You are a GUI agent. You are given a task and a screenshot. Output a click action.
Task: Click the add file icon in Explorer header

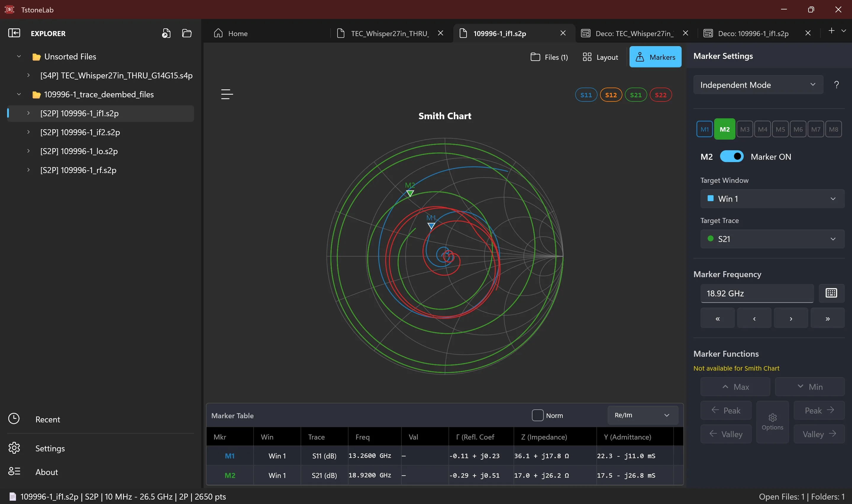pos(166,33)
